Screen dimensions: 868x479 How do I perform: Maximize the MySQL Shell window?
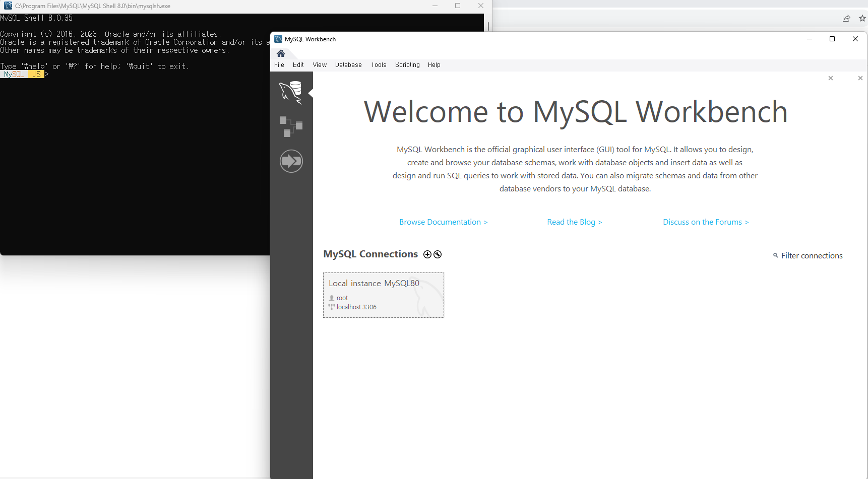point(458,6)
